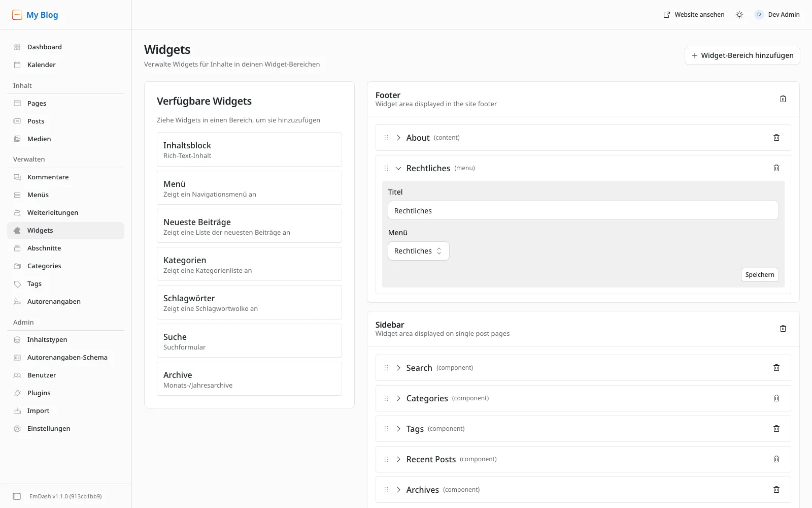This screenshot has height=508, width=812.
Task: Open the Plugins admin page
Action: coord(66,393)
